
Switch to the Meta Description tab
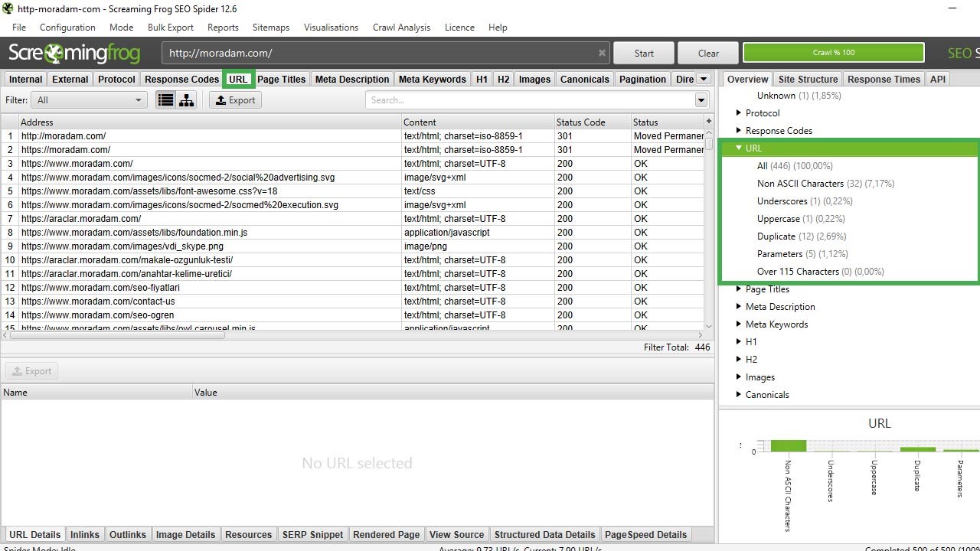pos(352,79)
